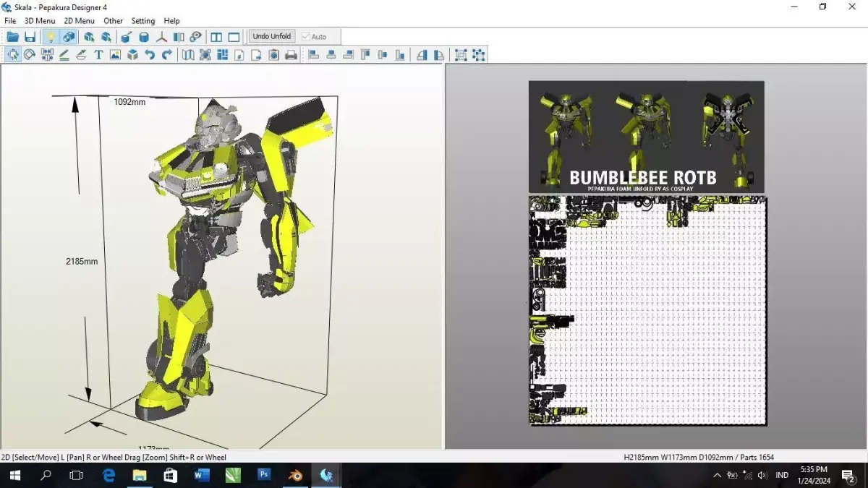Click the Parts 1654 status bar text
This screenshot has width=868, height=488.
[x=754, y=457]
